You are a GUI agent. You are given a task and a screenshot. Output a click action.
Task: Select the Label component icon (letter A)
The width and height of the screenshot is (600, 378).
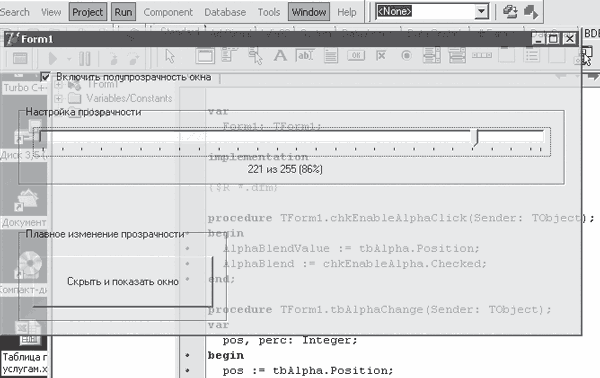pyautogui.click(x=280, y=56)
